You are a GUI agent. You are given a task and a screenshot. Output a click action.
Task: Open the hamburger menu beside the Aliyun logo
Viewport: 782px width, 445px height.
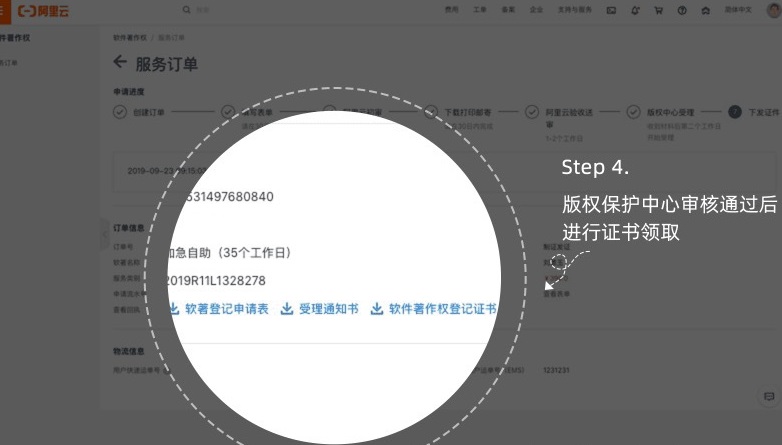(4, 11)
